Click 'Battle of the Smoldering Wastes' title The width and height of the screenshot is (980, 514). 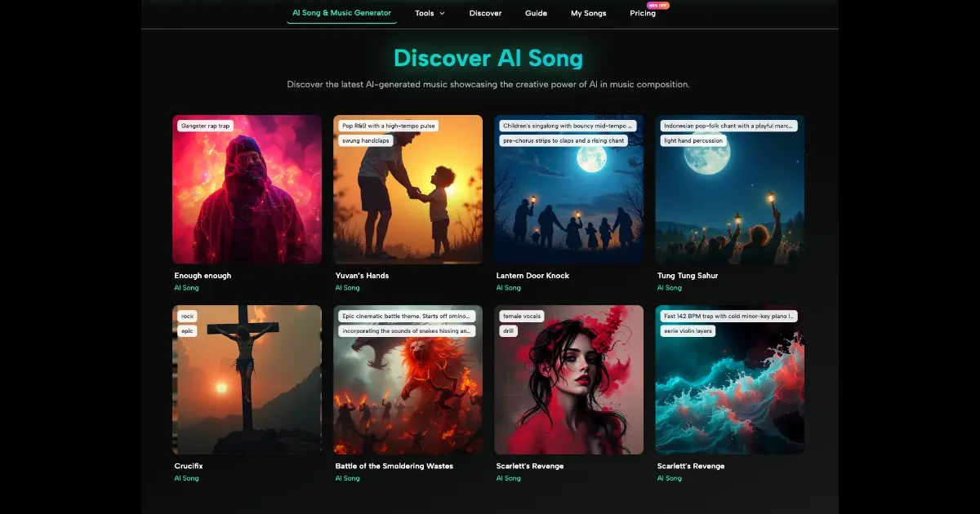click(x=394, y=466)
